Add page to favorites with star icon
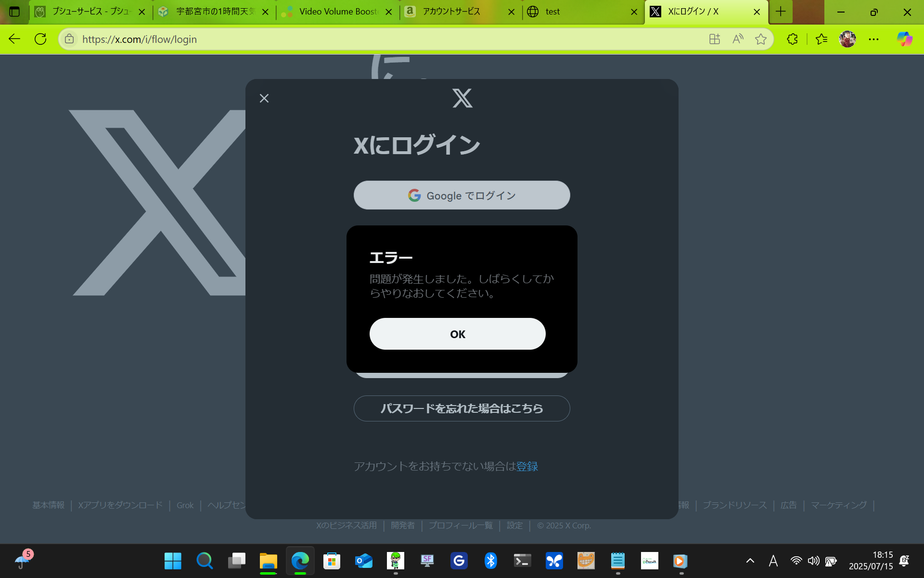924x578 pixels. [761, 39]
